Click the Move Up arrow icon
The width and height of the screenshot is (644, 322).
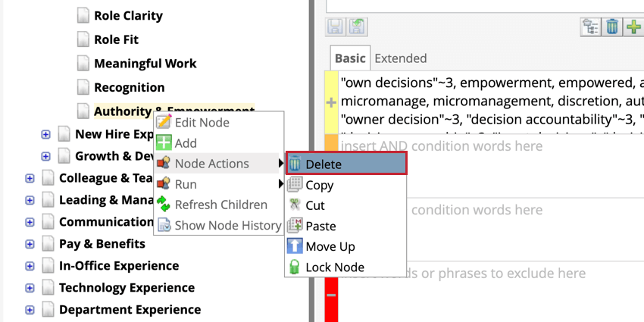click(x=295, y=246)
